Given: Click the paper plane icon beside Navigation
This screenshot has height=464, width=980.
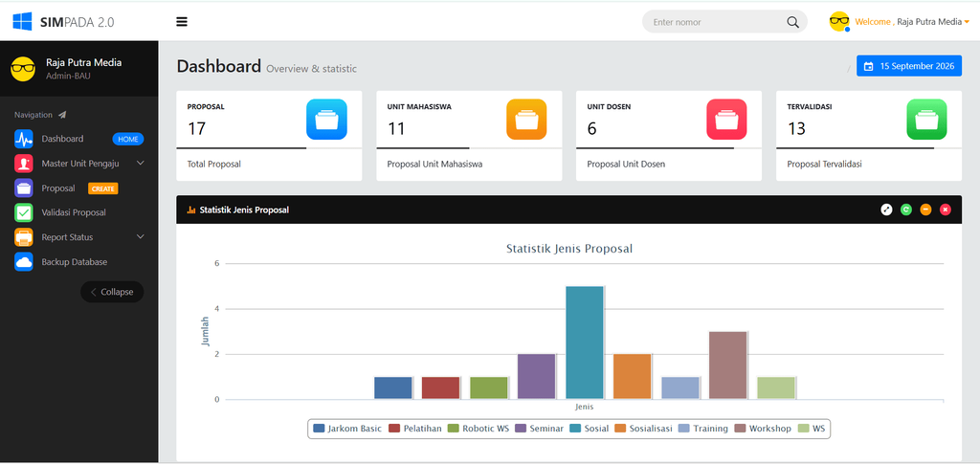Looking at the screenshot, I should click(62, 115).
